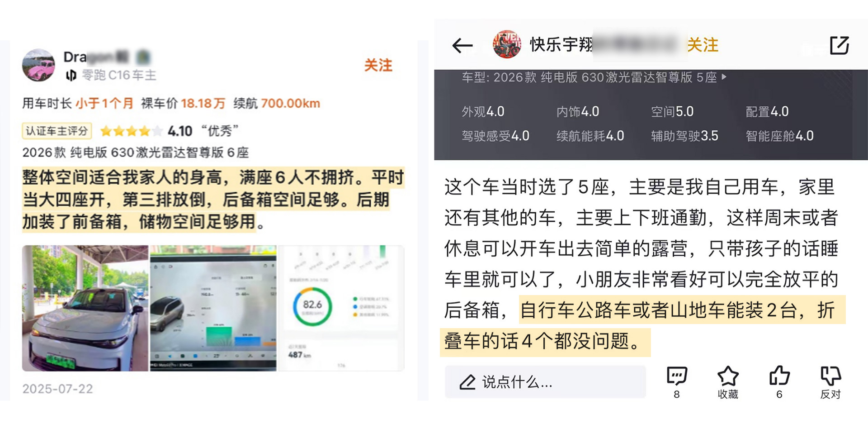Like the review with thumbs-up icon
Image resolution: width=868 pixels, height=434 pixels.
pyautogui.click(x=779, y=376)
